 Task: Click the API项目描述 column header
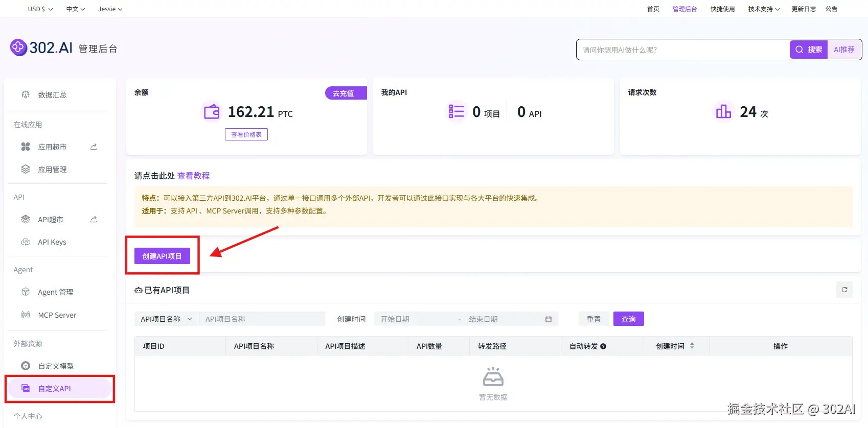pyautogui.click(x=362, y=346)
